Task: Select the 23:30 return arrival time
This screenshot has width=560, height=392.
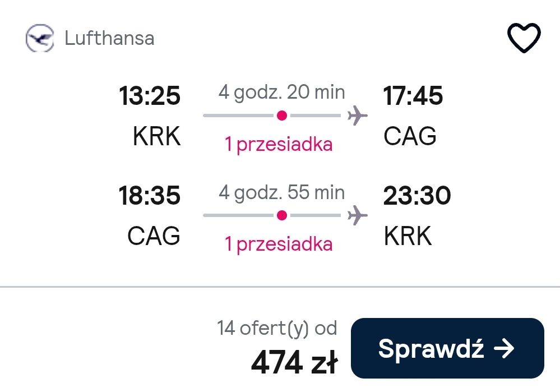Action: pyautogui.click(x=417, y=196)
